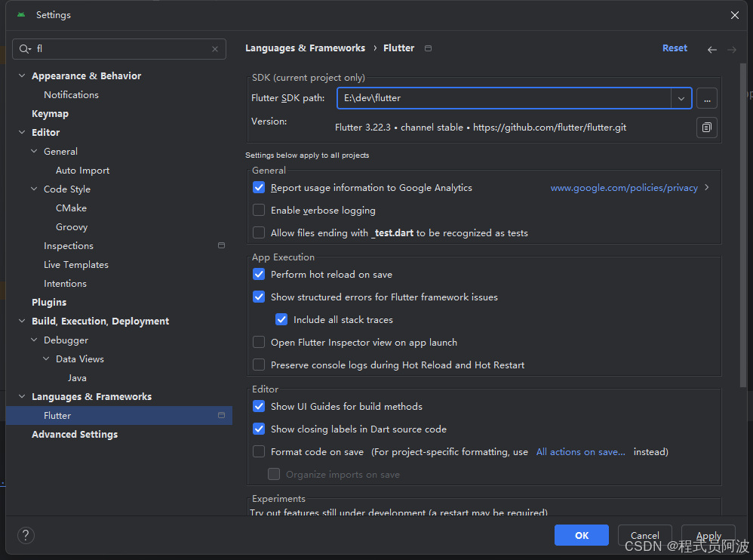Image resolution: width=753 pixels, height=560 pixels.
Task: Click the project icon on Flutter tree row
Action: (x=221, y=415)
